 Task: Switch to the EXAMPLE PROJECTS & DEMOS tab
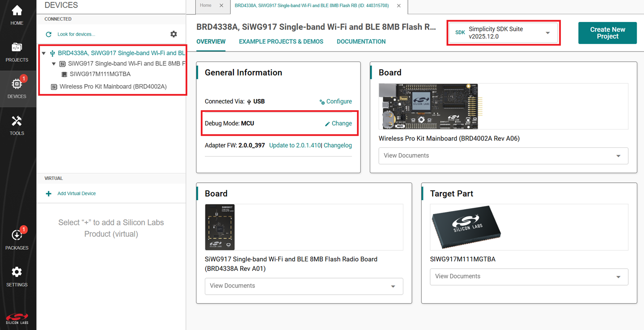pos(281,41)
